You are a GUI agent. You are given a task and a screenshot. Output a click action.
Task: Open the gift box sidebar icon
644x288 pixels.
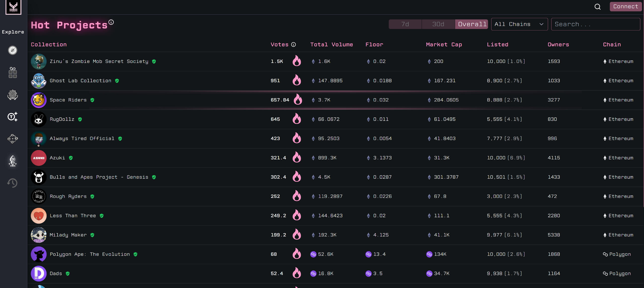13,73
